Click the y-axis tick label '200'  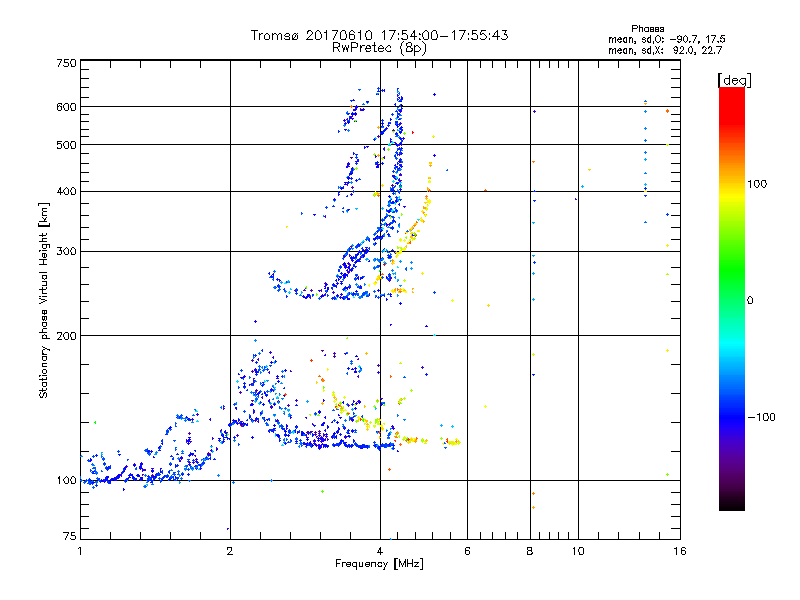tap(66, 336)
